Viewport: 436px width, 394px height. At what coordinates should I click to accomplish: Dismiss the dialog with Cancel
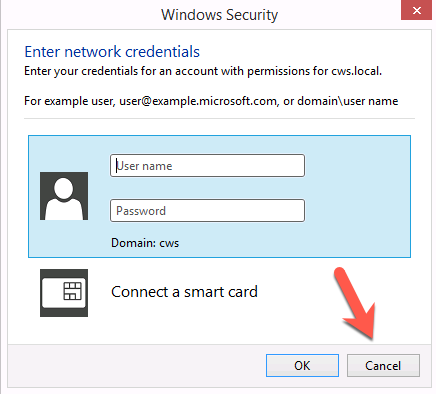coord(383,365)
